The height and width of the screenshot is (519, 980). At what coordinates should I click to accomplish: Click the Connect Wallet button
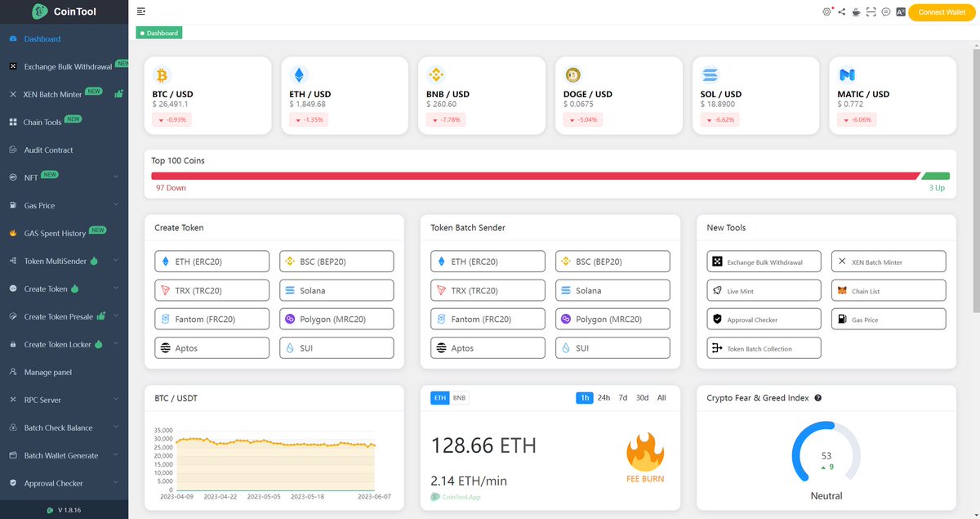click(x=942, y=12)
